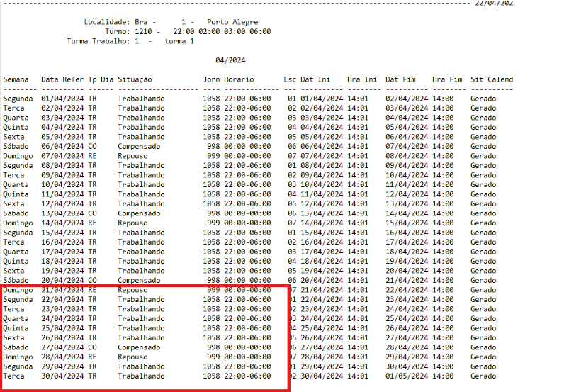Select reference date 22/04/2024

point(62,299)
